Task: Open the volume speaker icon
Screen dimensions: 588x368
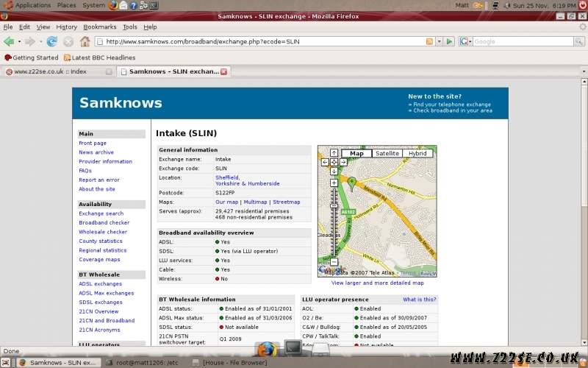Action: pyautogui.click(x=507, y=5)
